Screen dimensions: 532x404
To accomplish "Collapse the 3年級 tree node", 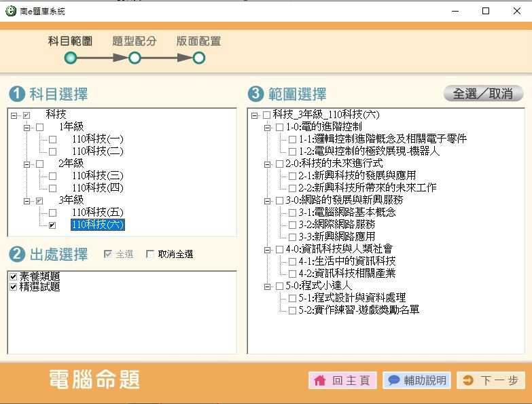I will coord(26,201).
